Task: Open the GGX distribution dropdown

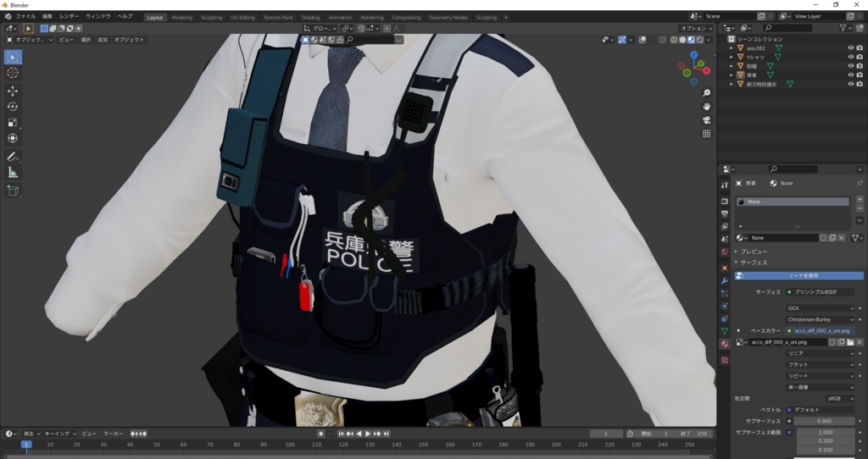Action: click(820, 308)
